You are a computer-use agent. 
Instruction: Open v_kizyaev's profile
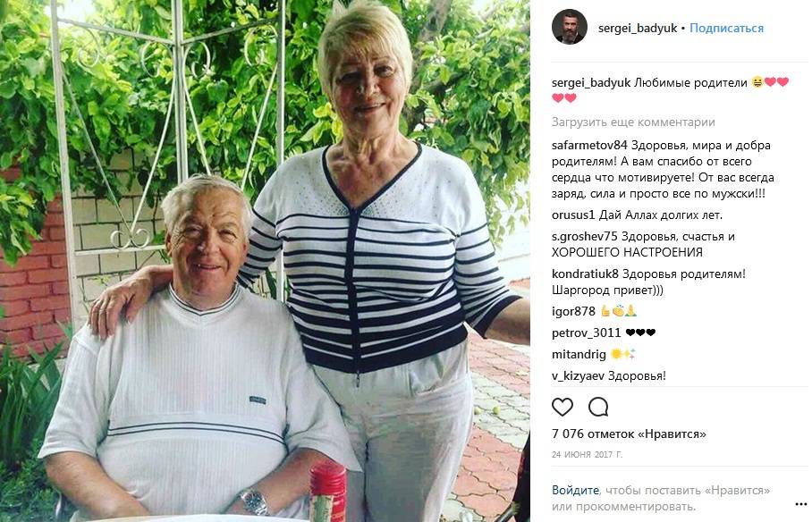(x=578, y=376)
